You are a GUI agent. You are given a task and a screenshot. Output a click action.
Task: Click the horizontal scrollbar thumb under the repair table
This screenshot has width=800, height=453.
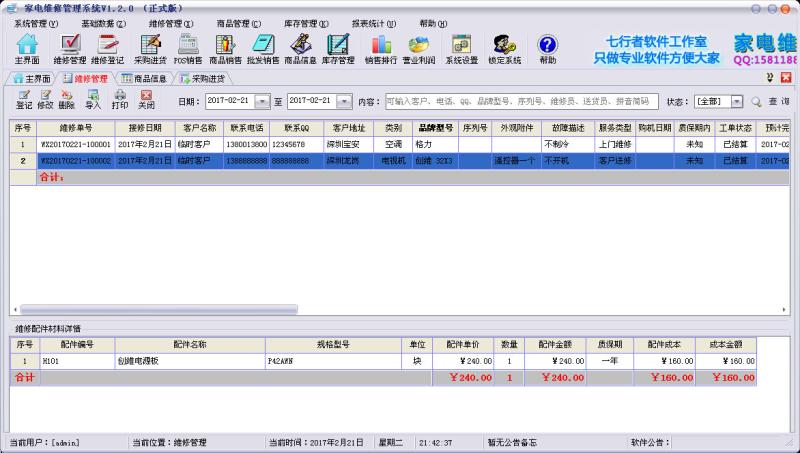tap(159, 309)
